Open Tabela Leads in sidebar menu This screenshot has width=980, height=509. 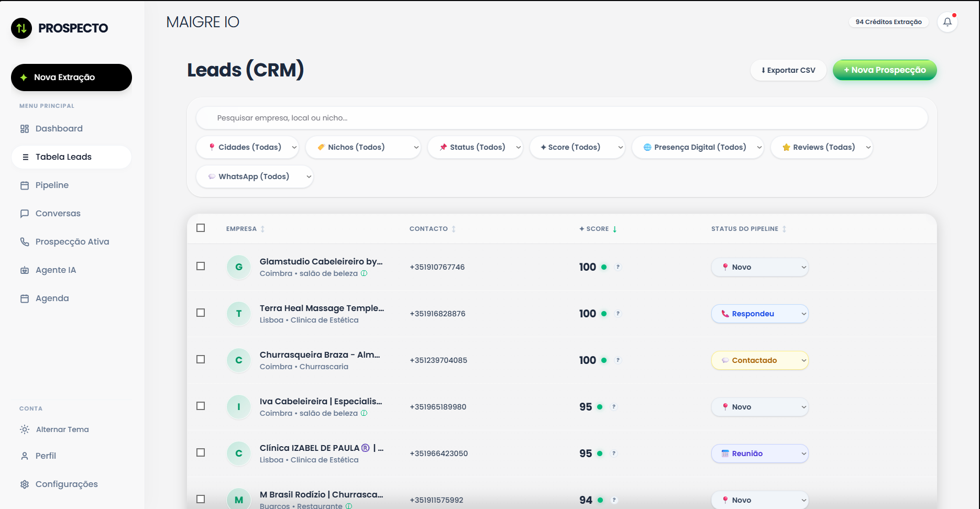pos(71,157)
